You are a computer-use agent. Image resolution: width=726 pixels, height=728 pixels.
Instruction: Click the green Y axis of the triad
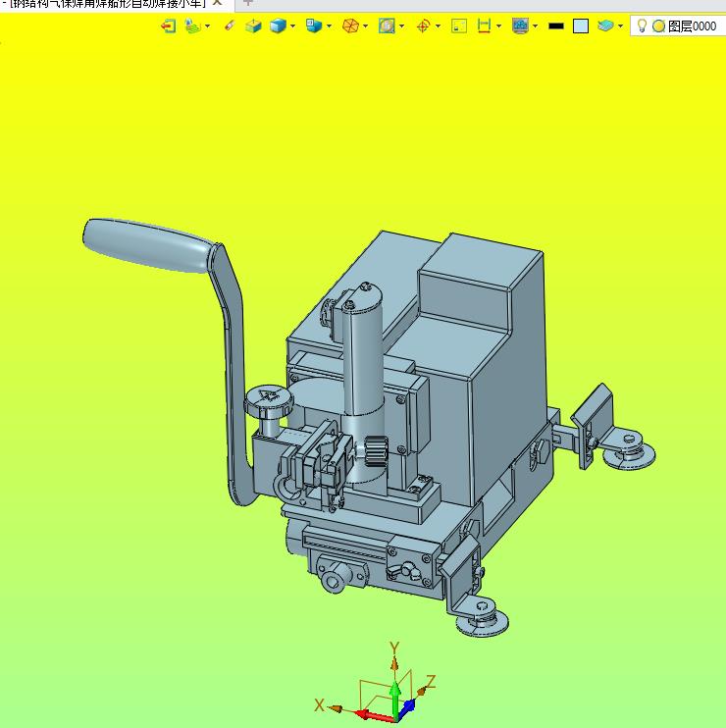tap(395, 700)
